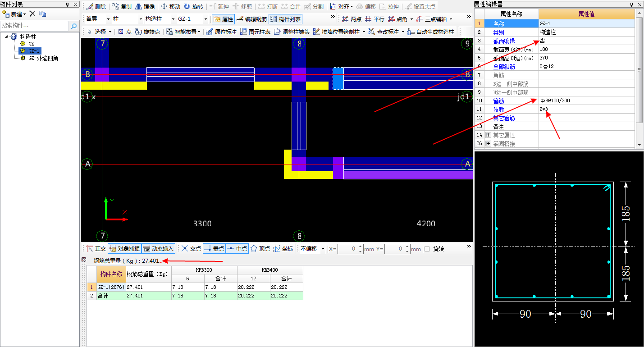Viewport: 644px width, 347px height.
Task: Click the 箍筋 property name
Action: point(498,101)
